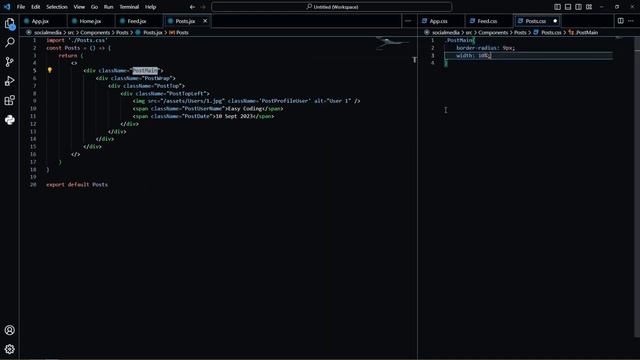This screenshot has width=640, height=360.
Task: Toggle the primary side bar layout icon
Action: coord(558,7)
